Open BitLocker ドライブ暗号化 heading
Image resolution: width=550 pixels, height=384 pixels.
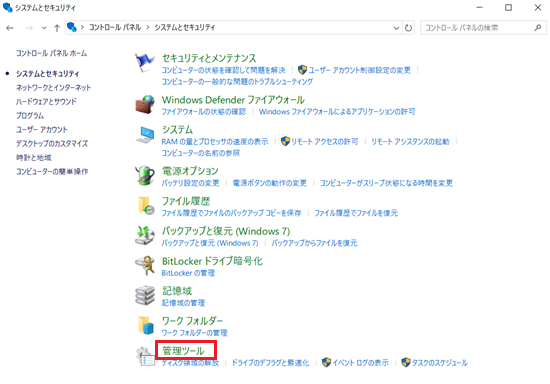click(x=212, y=261)
